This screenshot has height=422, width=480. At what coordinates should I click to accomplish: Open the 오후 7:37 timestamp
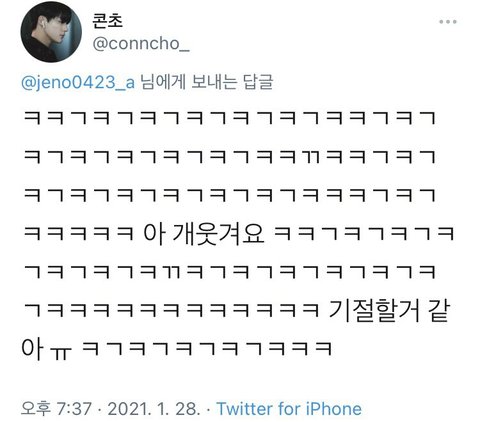(56, 409)
